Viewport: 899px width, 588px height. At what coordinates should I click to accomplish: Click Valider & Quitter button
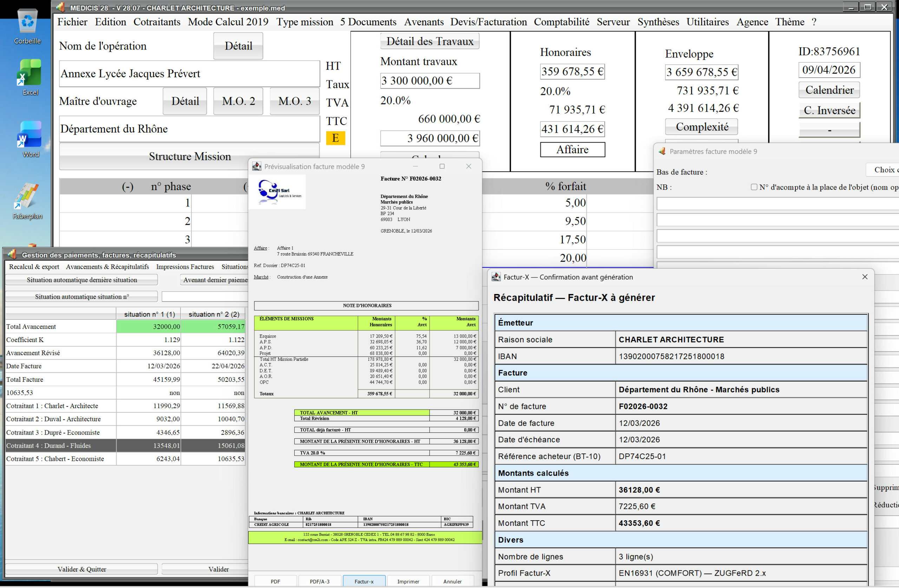(x=81, y=569)
